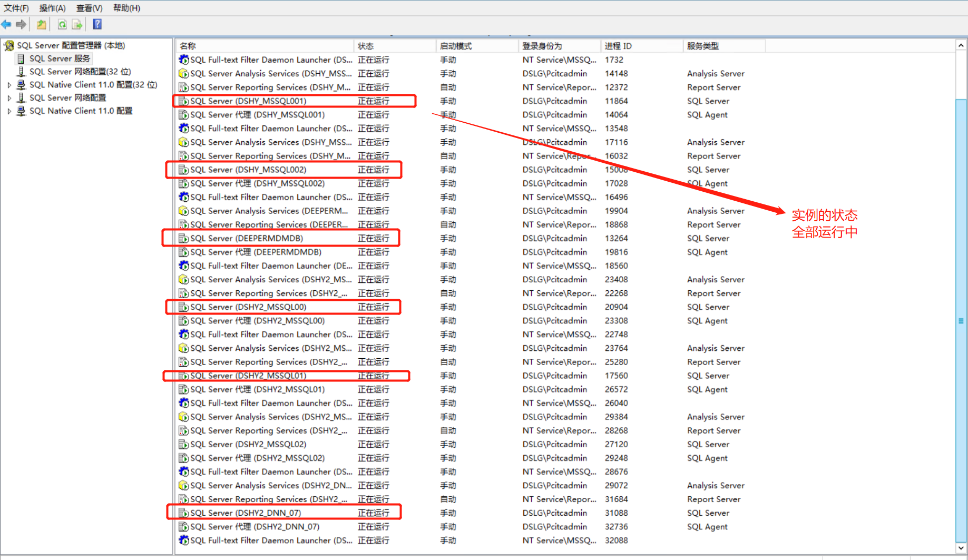Viewport: 968px width, 560px height.
Task: Select the SQL Server 代理 (DSHY_MSSQL002) row
Action: pyautogui.click(x=472, y=183)
